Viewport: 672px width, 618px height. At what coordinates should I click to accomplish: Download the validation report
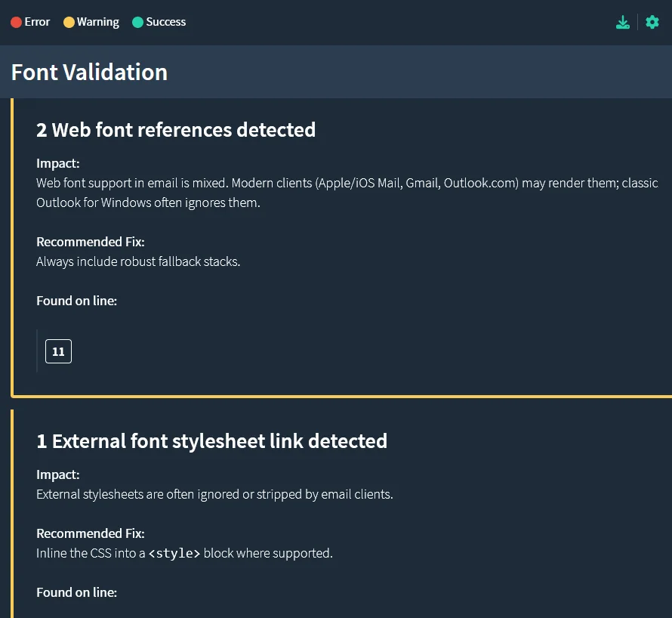(x=622, y=22)
